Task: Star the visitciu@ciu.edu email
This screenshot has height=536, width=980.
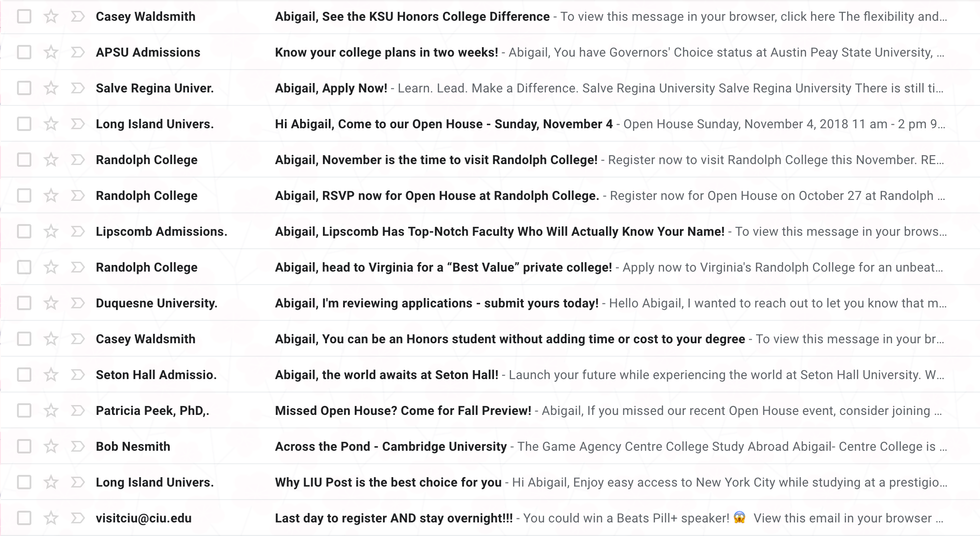Action: tap(51, 518)
